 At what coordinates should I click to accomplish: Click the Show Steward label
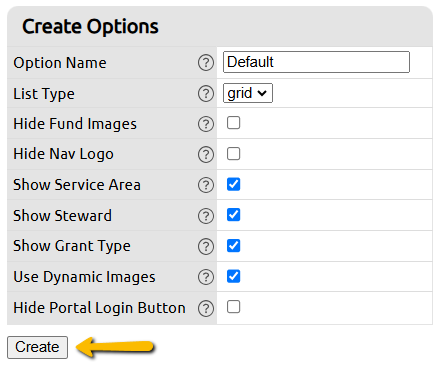[62, 216]
